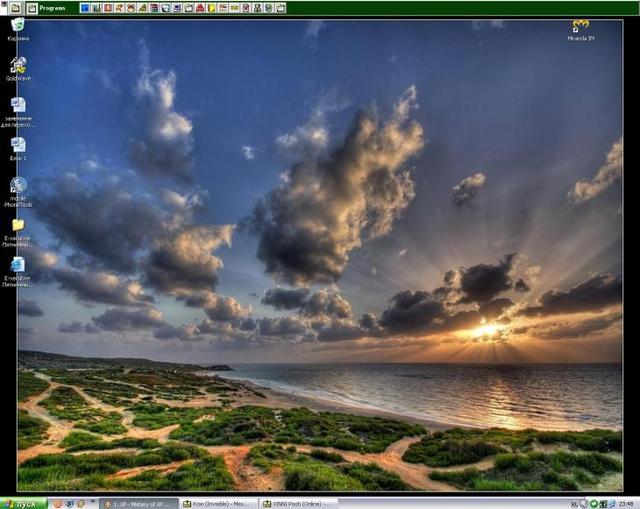Click the Programs toolbar label
The image size is (640, 509).
[x=52, y=8]
